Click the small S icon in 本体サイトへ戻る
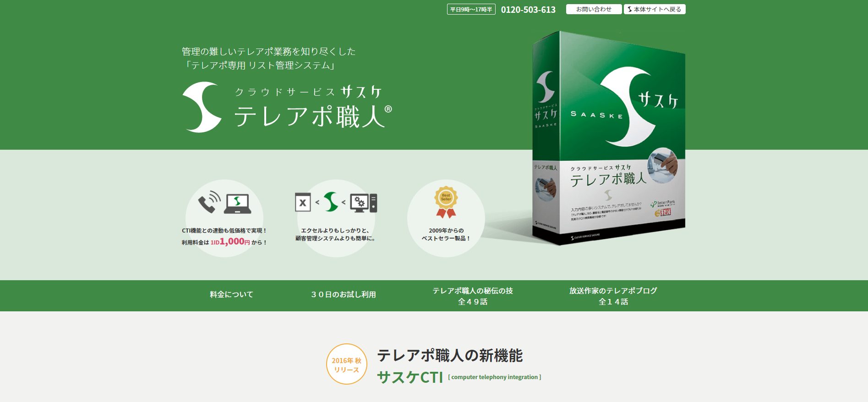Image resolution: width=868 pixels, height=402 pixels. coord(630,9)
